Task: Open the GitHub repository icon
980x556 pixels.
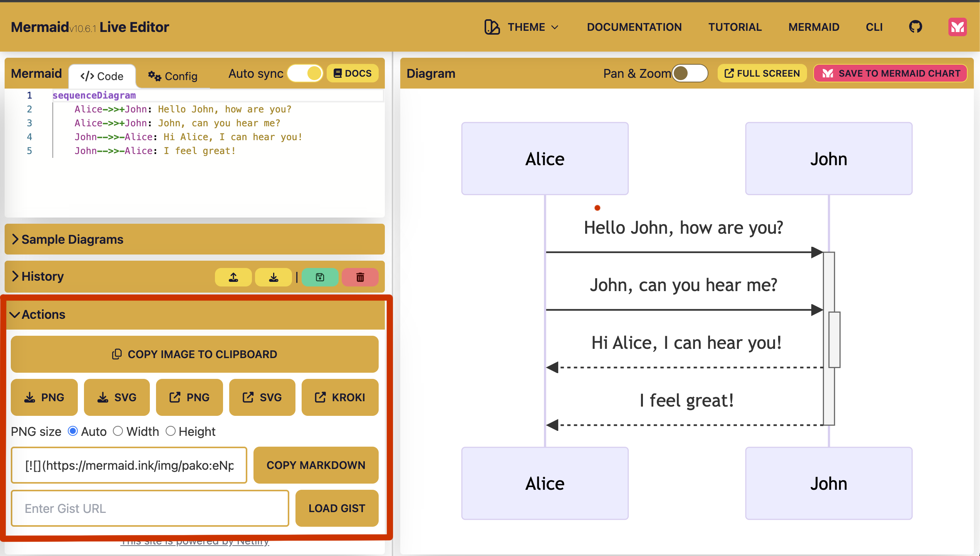Action: tap(915, 27)
